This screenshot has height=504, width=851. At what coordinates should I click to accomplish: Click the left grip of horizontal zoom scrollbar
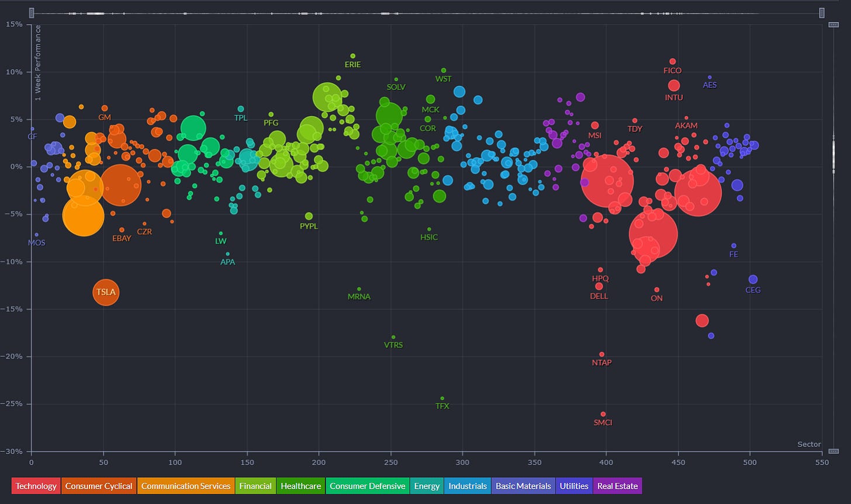click(32, 13)
